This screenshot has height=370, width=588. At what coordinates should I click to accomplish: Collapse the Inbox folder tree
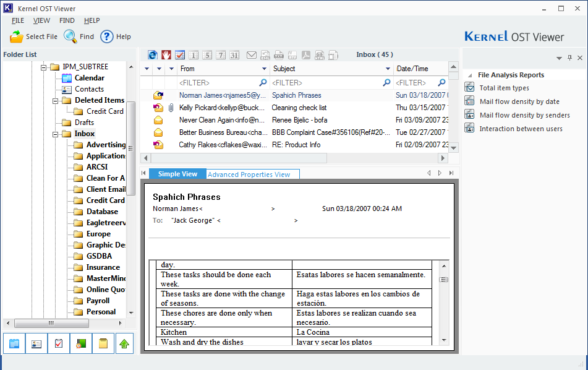pyautogui.click(x=55, y=134)
